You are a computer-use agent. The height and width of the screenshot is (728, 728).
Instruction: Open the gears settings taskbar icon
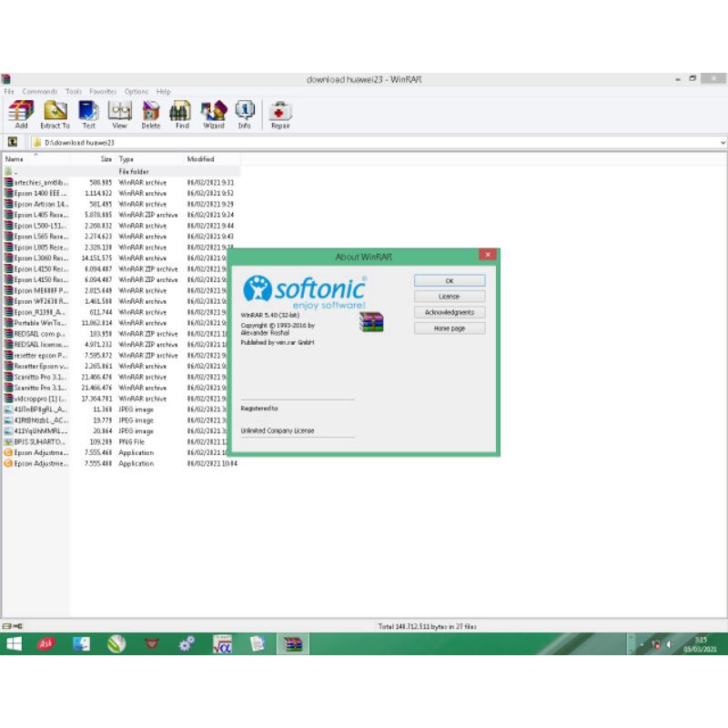click(187, 644)
